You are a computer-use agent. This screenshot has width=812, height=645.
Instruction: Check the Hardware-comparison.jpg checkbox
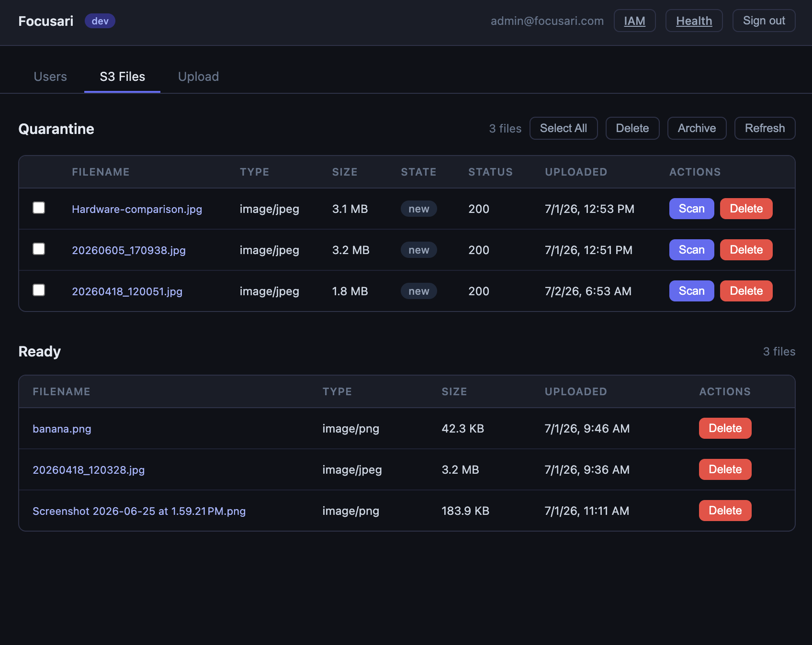(x=39, y=208)
